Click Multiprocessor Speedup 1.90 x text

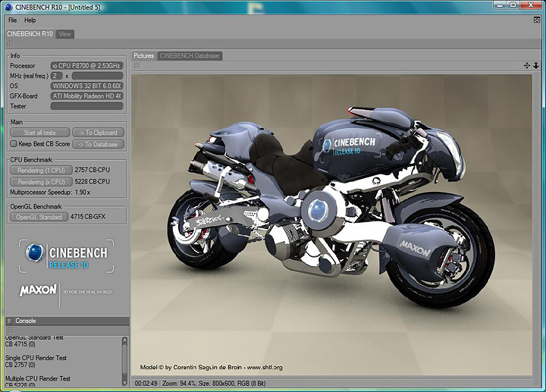50,192
